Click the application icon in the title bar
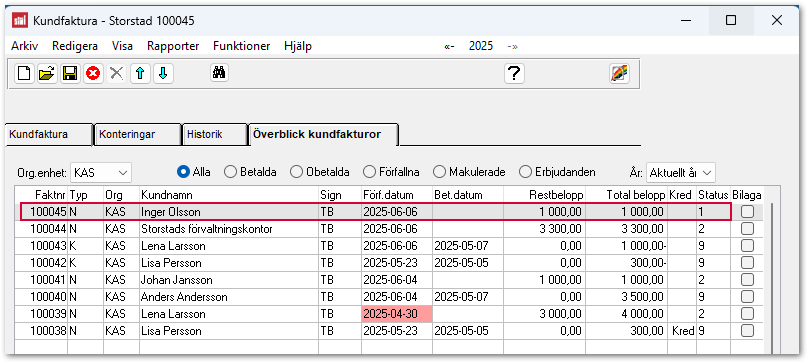This screenshot has width=808, height=363. click(20, 21)
